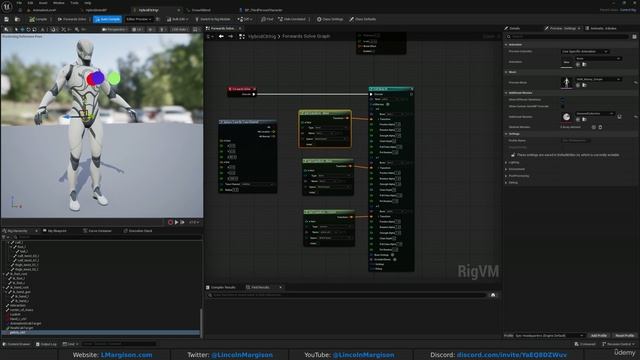
Task: Switch to the Curve Container tab
Action: click(98, 231)
